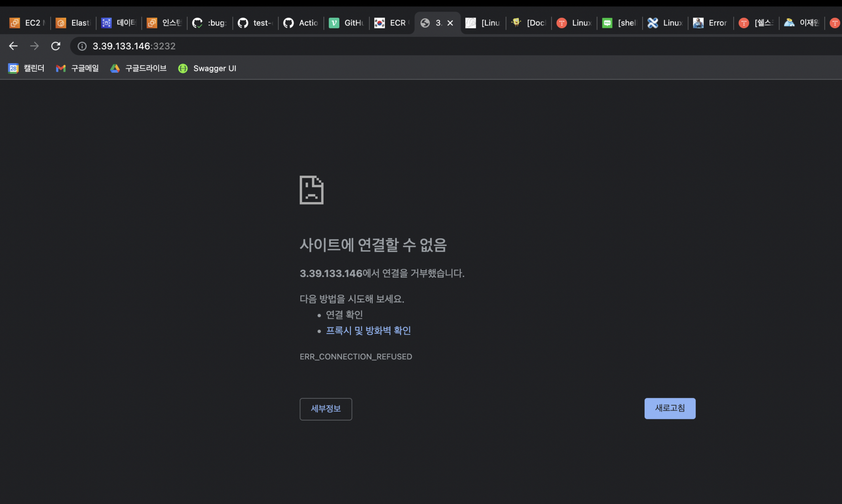
Task: Click the 세부정보 details button
Action: 326,409
